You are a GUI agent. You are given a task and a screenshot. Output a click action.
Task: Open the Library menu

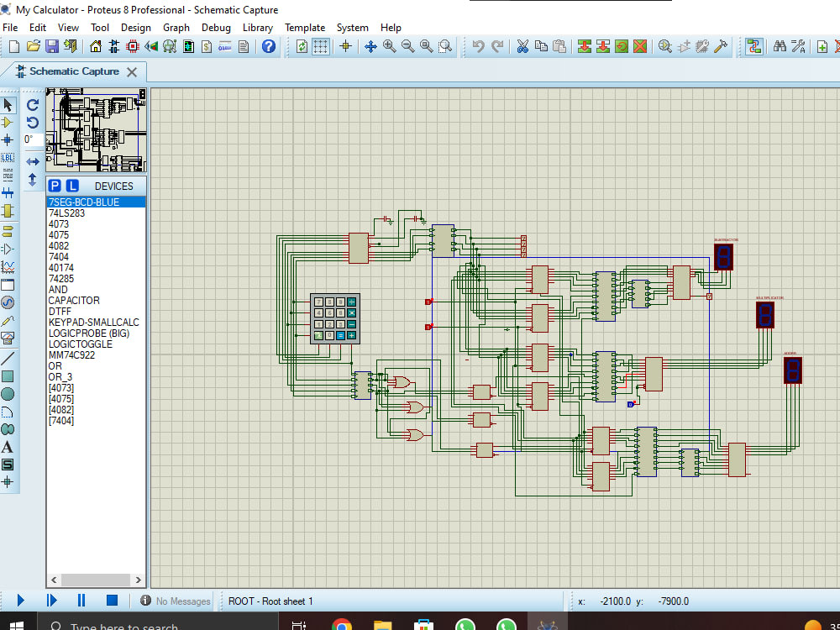click(257, 28)
